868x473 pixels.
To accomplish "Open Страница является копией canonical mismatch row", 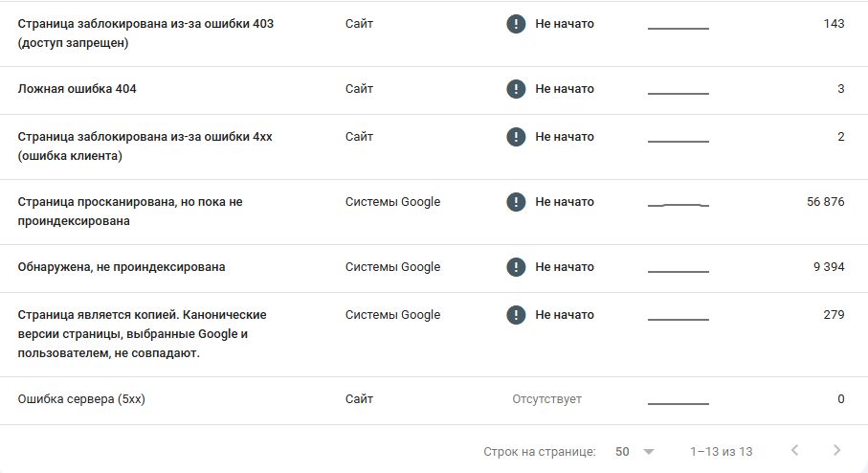I will (x=434, y=335).
